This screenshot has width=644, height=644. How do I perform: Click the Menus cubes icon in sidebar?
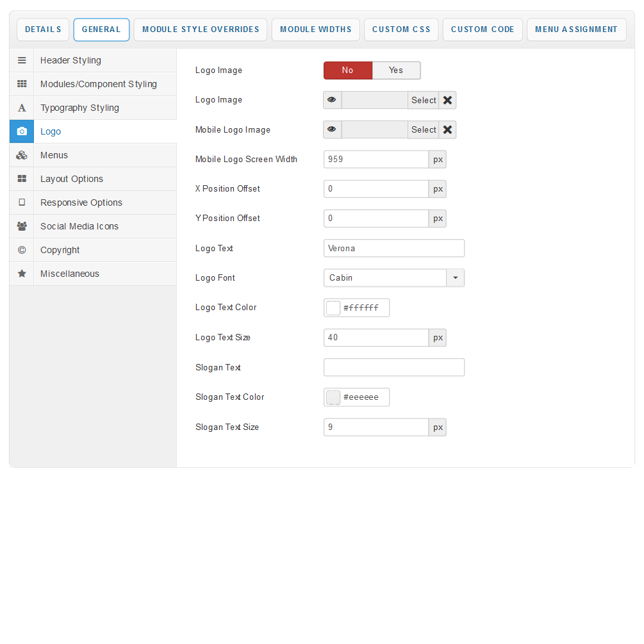click(x=22, y=155)
